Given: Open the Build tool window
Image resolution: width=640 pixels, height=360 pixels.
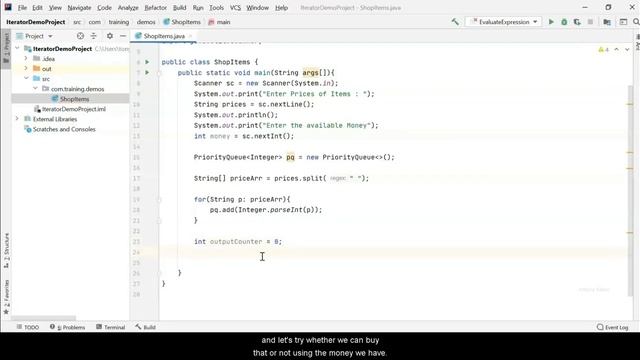Looking at the screenshot, I should (146, 327).
